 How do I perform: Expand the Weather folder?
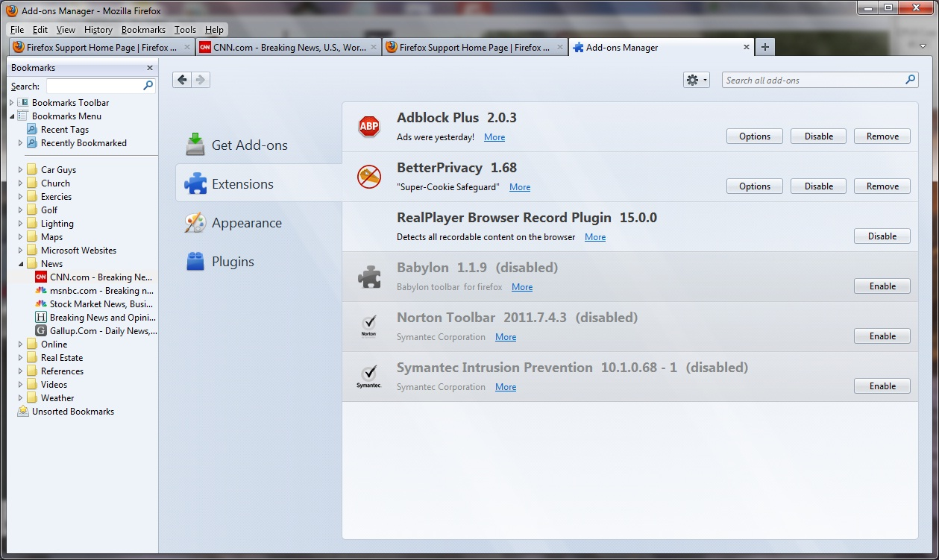click(x=21, y=398)
